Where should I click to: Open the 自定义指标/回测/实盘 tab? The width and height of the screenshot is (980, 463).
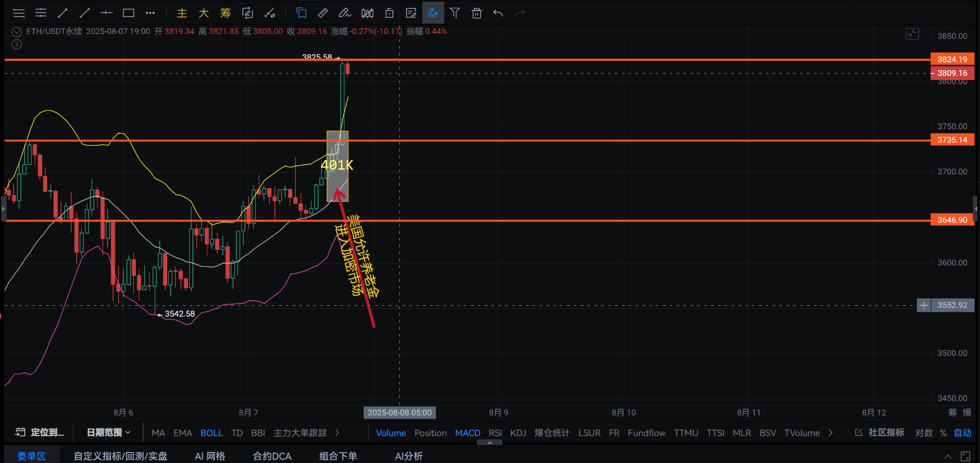click(x=121, y=456)
